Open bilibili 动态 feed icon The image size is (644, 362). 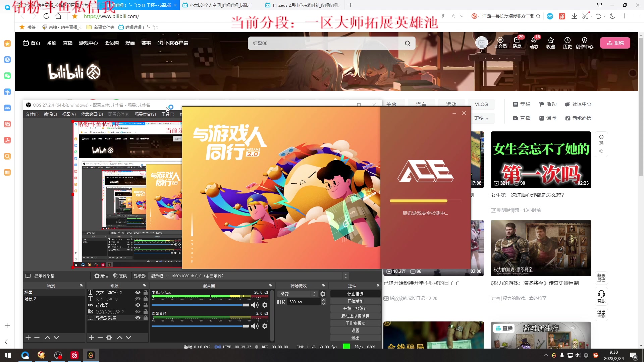coord(534,43)
